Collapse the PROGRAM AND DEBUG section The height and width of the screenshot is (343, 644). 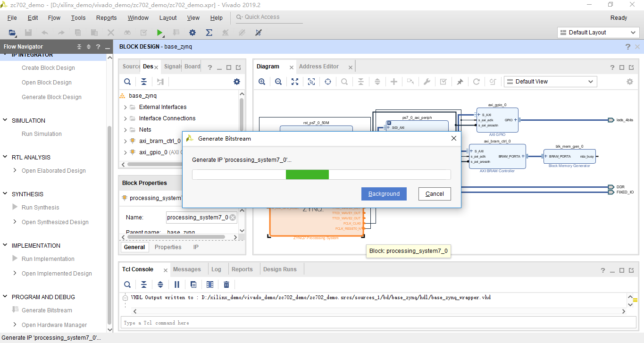[x=6, y=297]
